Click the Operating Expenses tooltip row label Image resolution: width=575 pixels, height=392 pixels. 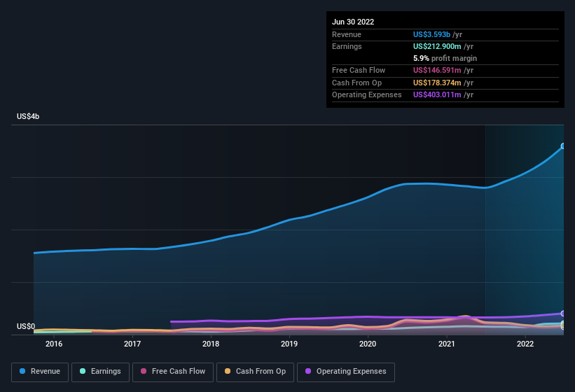(367, 95)
